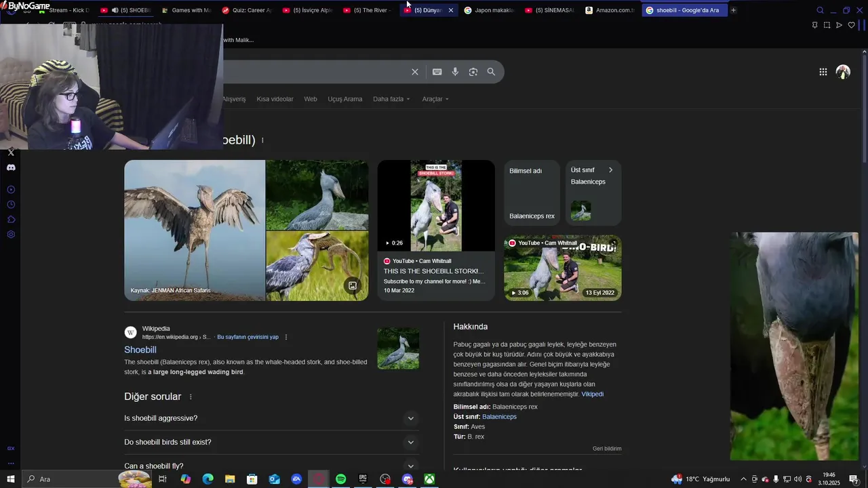Viewport: 868px width, 488px height.
Task: Click the Windows taskbar search field
Action: [88, 479]
